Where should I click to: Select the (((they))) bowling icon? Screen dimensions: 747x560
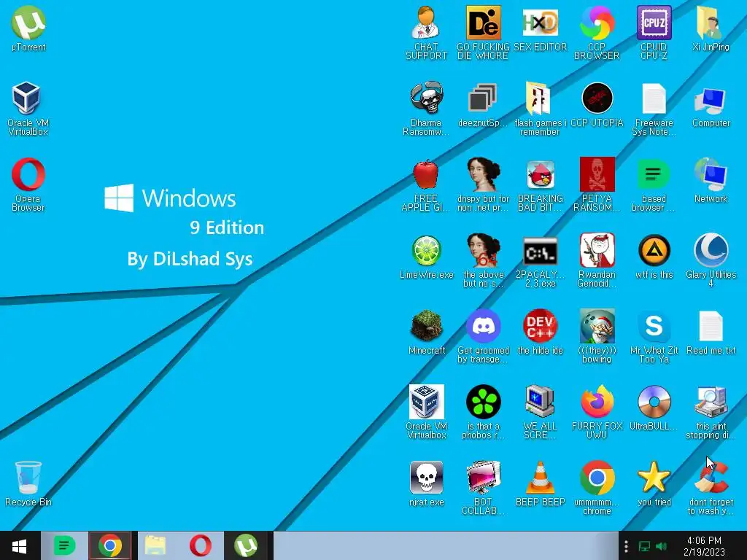tap(597, 326)
